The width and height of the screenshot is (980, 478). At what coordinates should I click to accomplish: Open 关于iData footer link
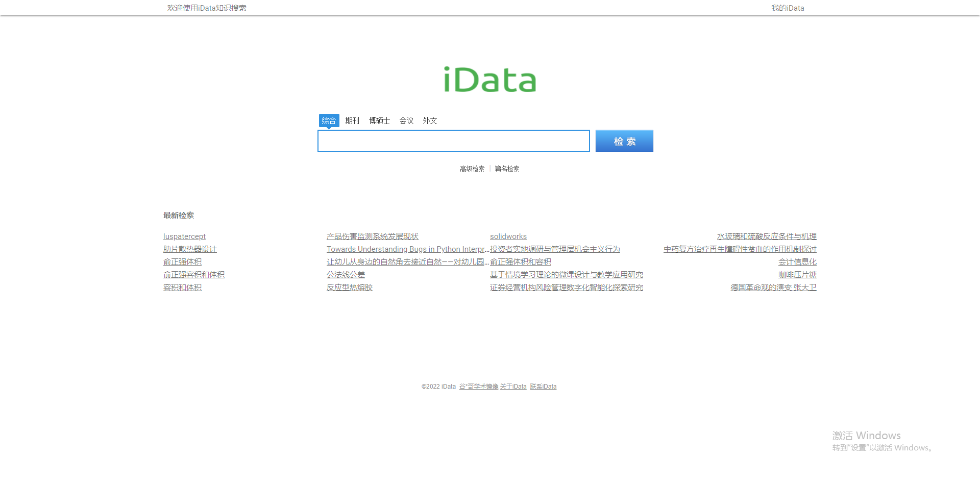(513, 387)
